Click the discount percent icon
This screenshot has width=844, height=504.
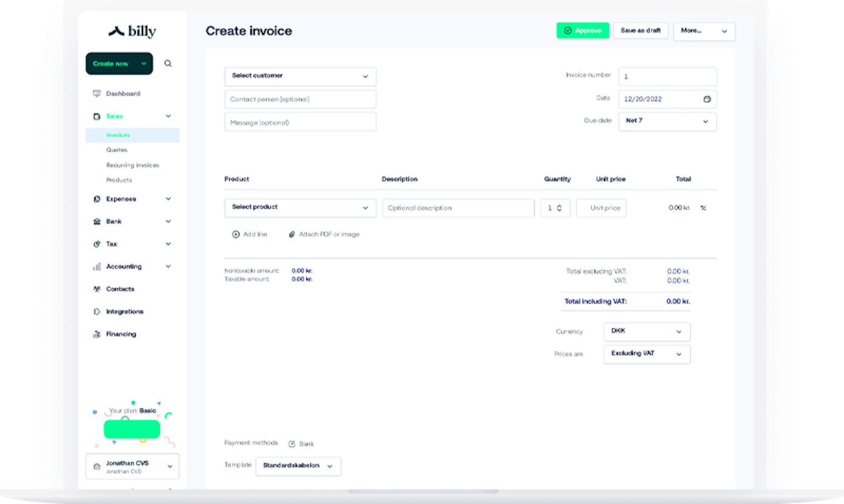[x=703, y=208]
